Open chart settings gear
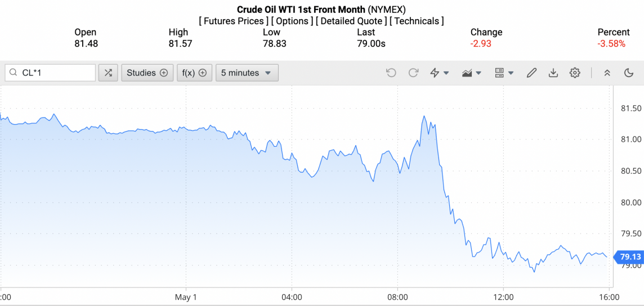This screenshot has height=306, width=644. click(x=575, y=73)
